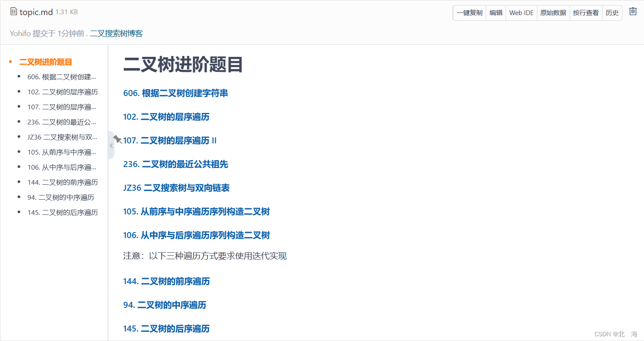Click the commit time 提交于 1分钟前
Viewport: 644px width, 341px height.
click(59, 34)
